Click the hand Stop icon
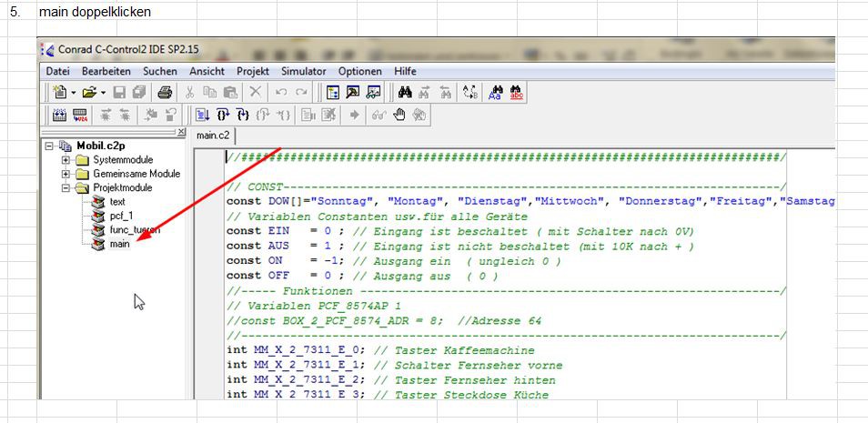This screenshot has width=868, height=423. (x=399, y=115)
